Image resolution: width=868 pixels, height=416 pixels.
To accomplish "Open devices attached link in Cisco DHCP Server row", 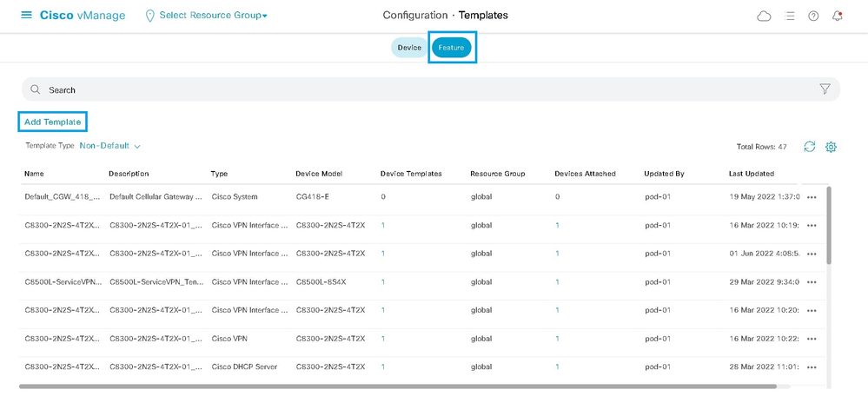I will click(x=557, y=366).
